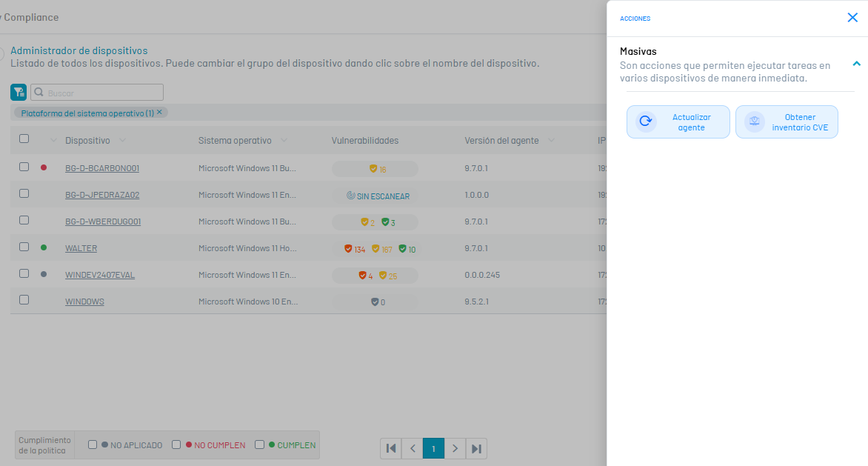Open the BG-D-JPEDRAZA02 device link
The width and height of the screenshot is (868, 466).
pos(102,195)
